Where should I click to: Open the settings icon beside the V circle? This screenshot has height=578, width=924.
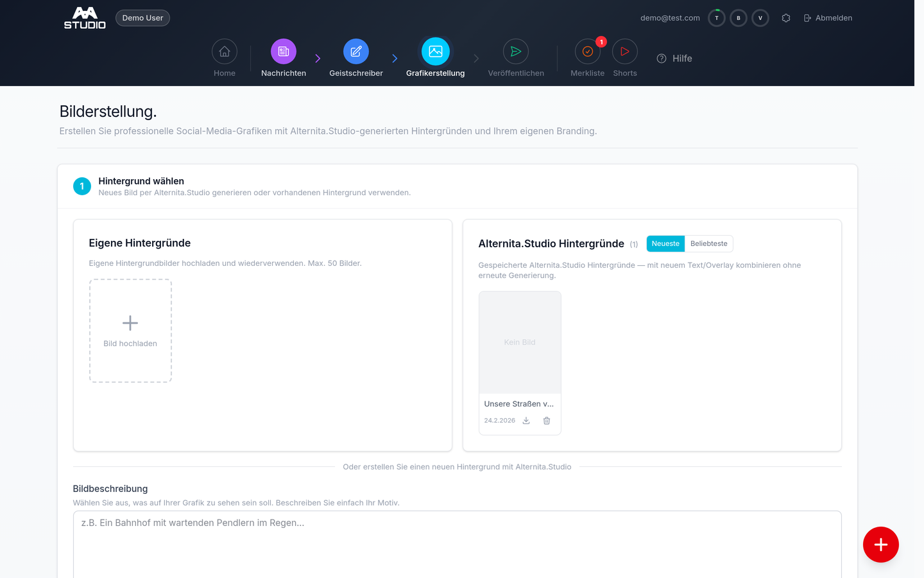click(x=786, y=18)
